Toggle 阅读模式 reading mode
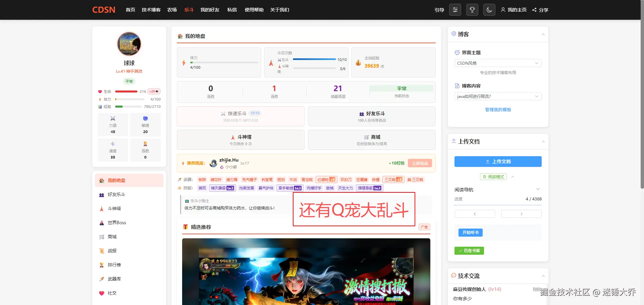 (x=493, y=177)
